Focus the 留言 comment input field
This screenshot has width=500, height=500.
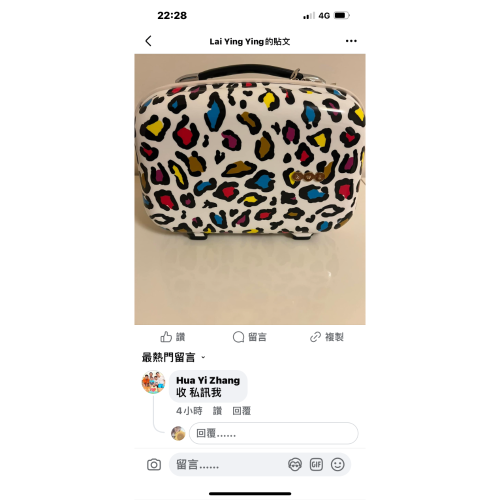[228, 464]
